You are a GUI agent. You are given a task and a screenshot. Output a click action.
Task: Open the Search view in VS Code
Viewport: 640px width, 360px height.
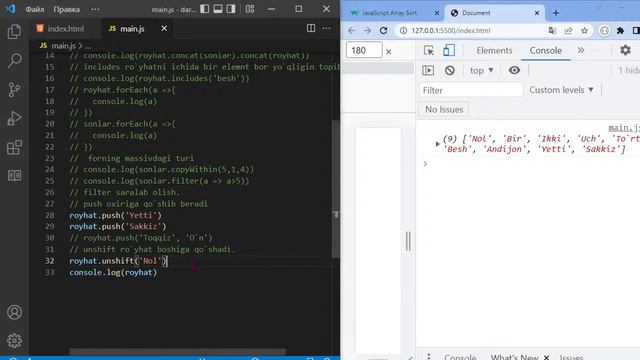(14, 60)
